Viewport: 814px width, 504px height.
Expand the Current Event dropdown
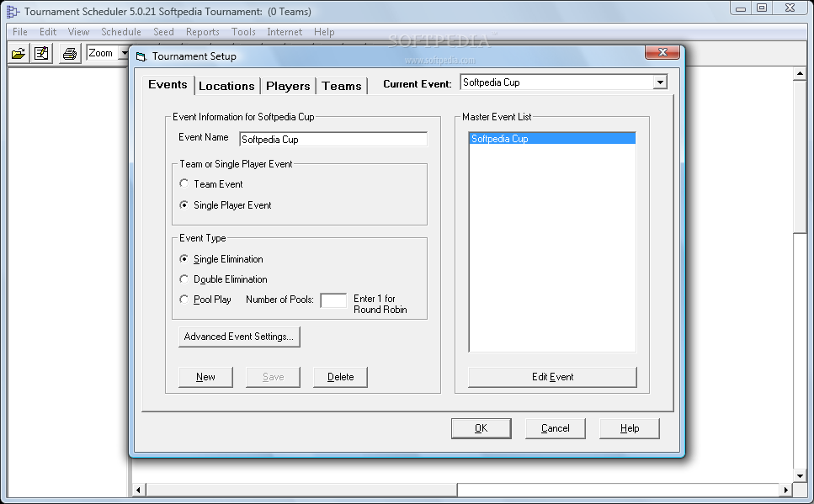tap(660, 82)
